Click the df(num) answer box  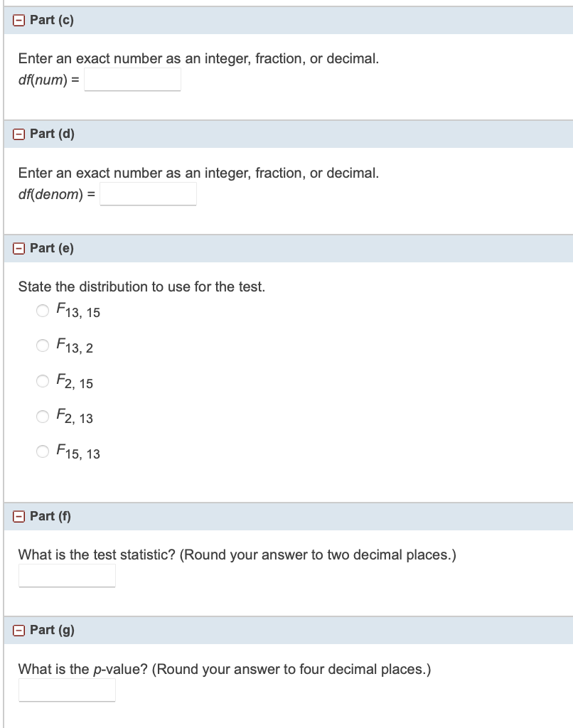coord(132,79)
